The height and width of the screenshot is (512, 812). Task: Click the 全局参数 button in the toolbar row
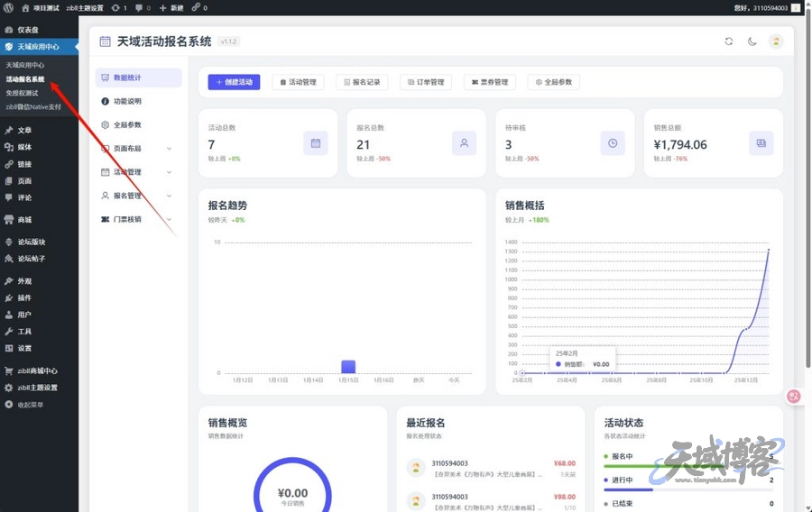[x=554, y=82]
